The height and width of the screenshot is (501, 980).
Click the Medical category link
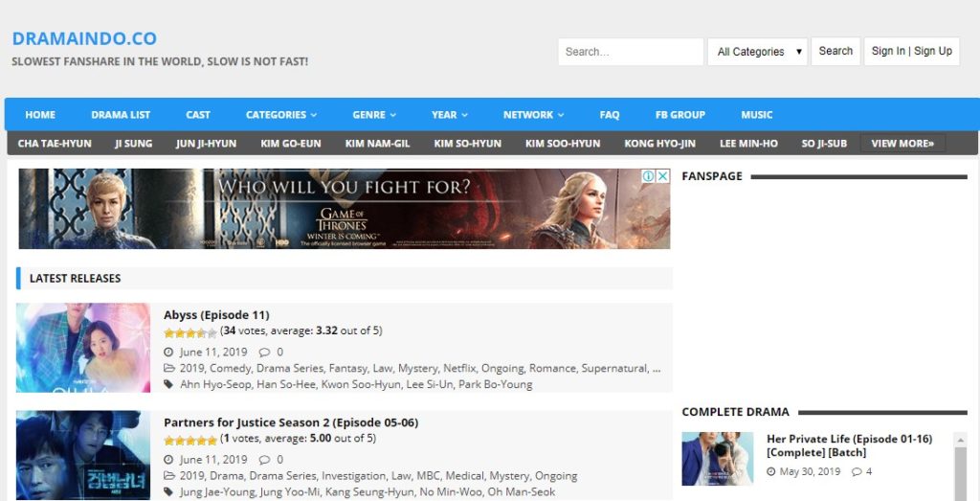click(464, 476)
